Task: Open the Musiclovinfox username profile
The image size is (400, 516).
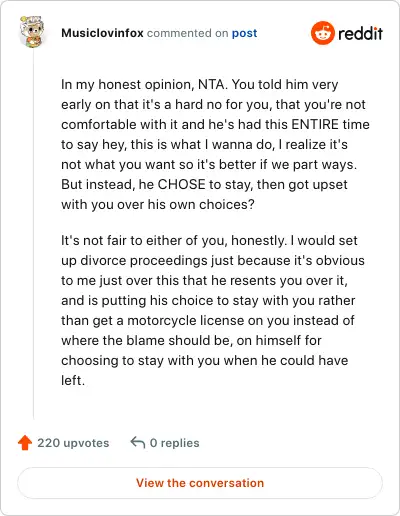Action: (102, 33)
